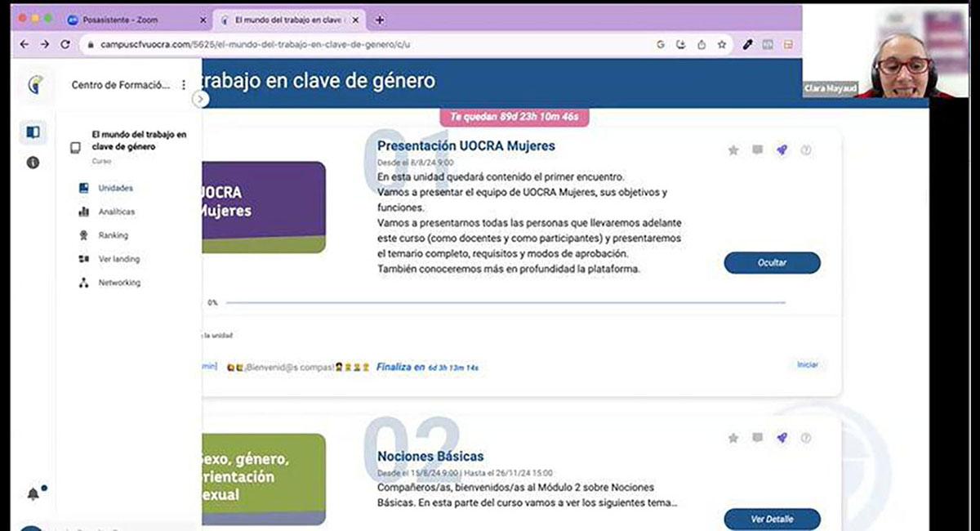This screenshot has height=531, width=980.
Task: Click the share page icon in address bar
Action: point(702,45)
